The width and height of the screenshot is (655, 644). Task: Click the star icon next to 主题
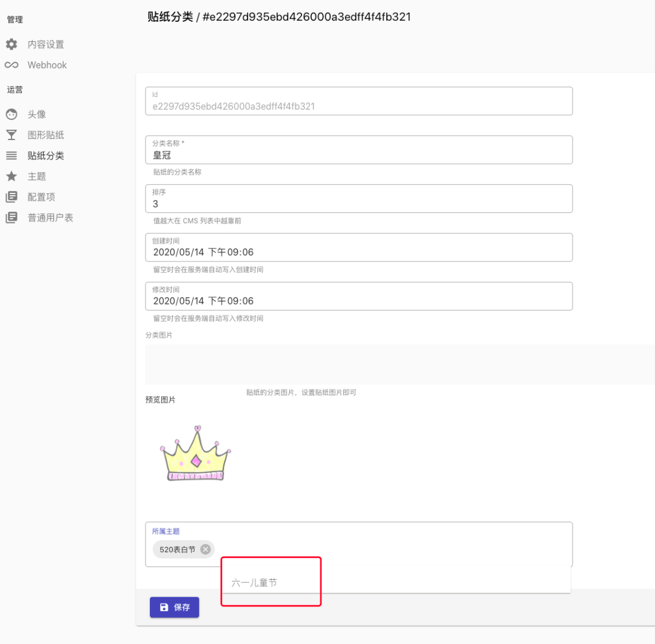(x=12, y=176)
